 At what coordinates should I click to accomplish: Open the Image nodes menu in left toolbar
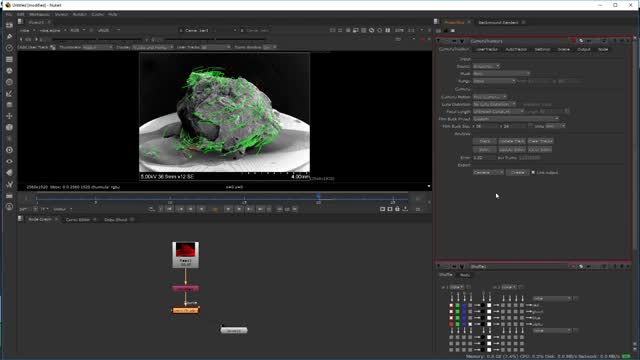9,25
